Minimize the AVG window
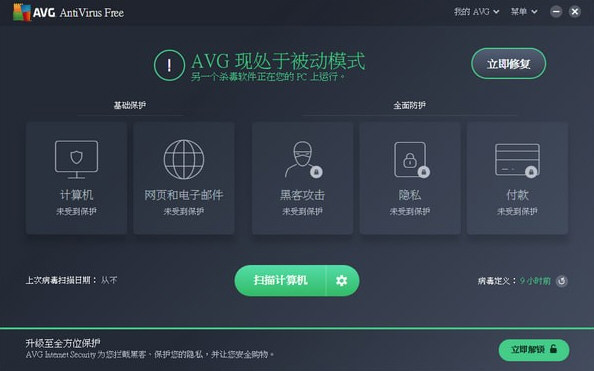 click(x=556, y=12)
